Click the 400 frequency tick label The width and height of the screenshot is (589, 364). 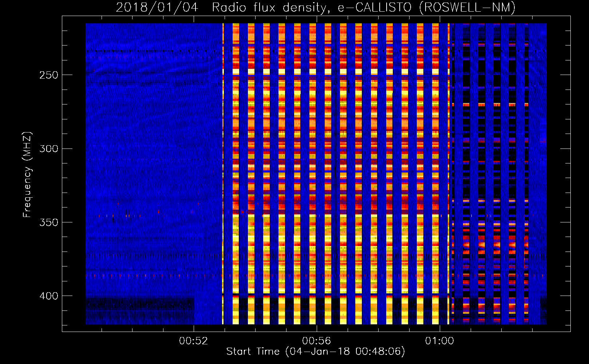point(49,296)
